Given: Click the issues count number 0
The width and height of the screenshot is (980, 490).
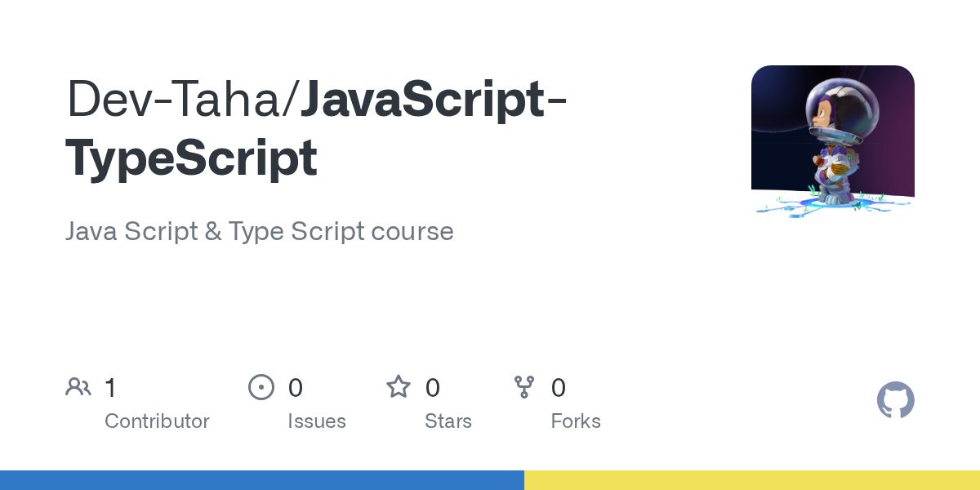Looking at the screenshot, I should [x=296, y=388].
